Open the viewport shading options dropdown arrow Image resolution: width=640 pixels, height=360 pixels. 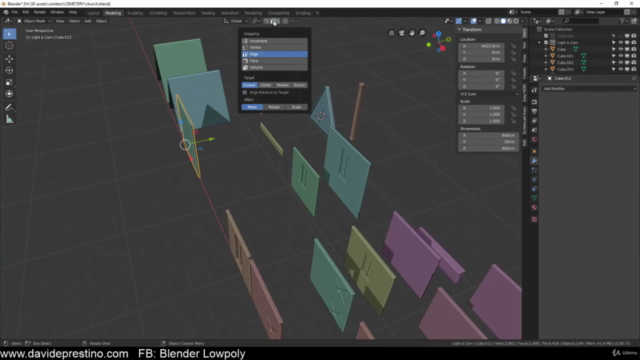[523, 21]
